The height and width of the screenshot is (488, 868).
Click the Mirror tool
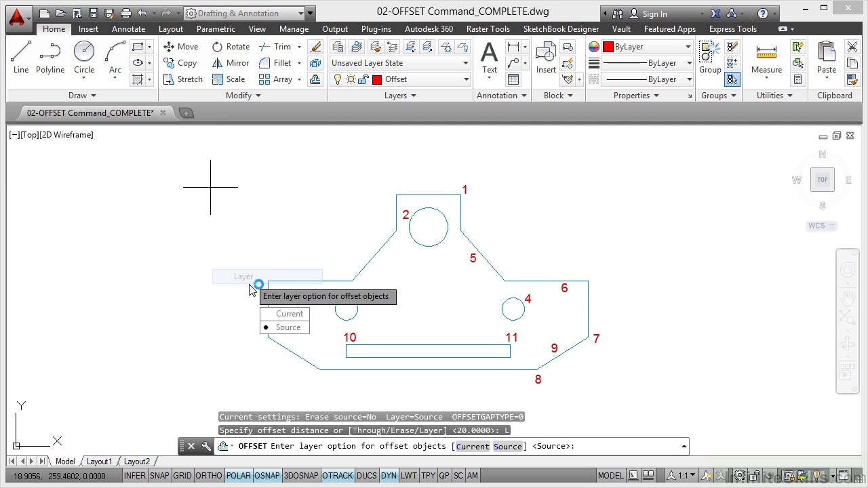point(231,63)
